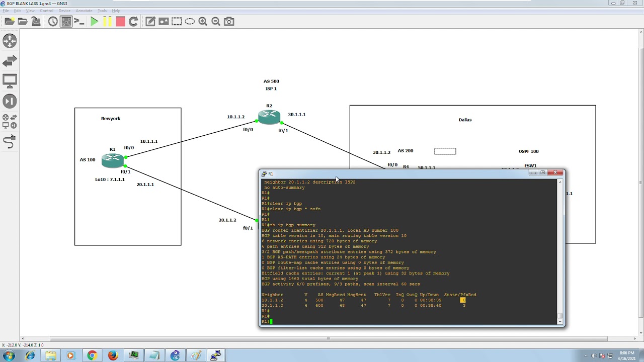The image size is (644, 362).
Task: Browse switches in device sidebar
Action: tap(10, 61)
